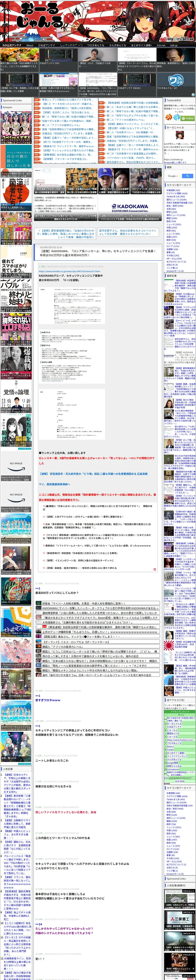Open the ニコニコ動画公式、情報流出を謝罪 link
The image size is (196, 980).
[97, 497]
